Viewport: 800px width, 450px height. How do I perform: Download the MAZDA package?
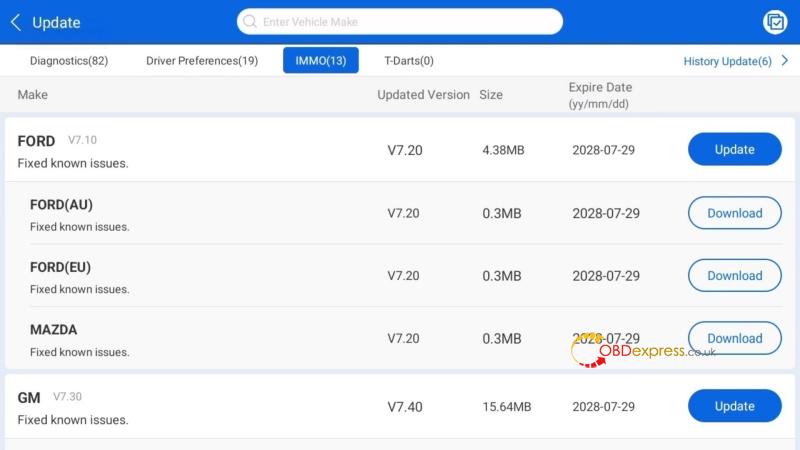[x=735, y=338]
